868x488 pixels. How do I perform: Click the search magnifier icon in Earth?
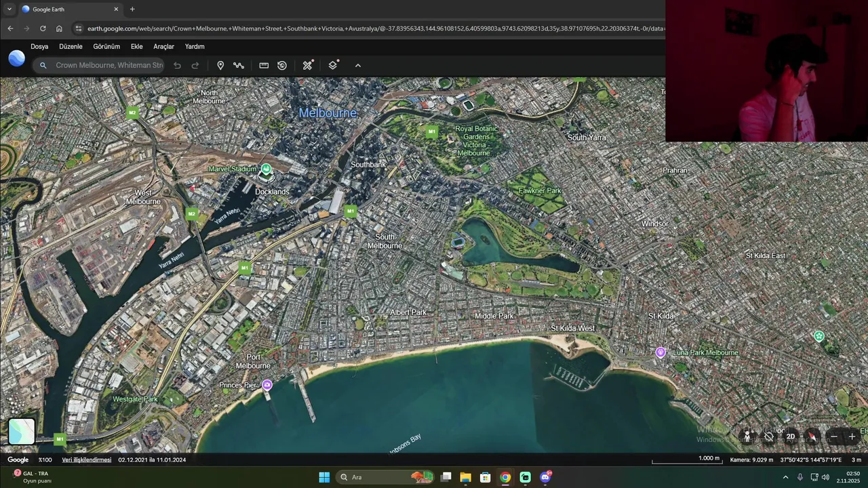click(43, 65)
